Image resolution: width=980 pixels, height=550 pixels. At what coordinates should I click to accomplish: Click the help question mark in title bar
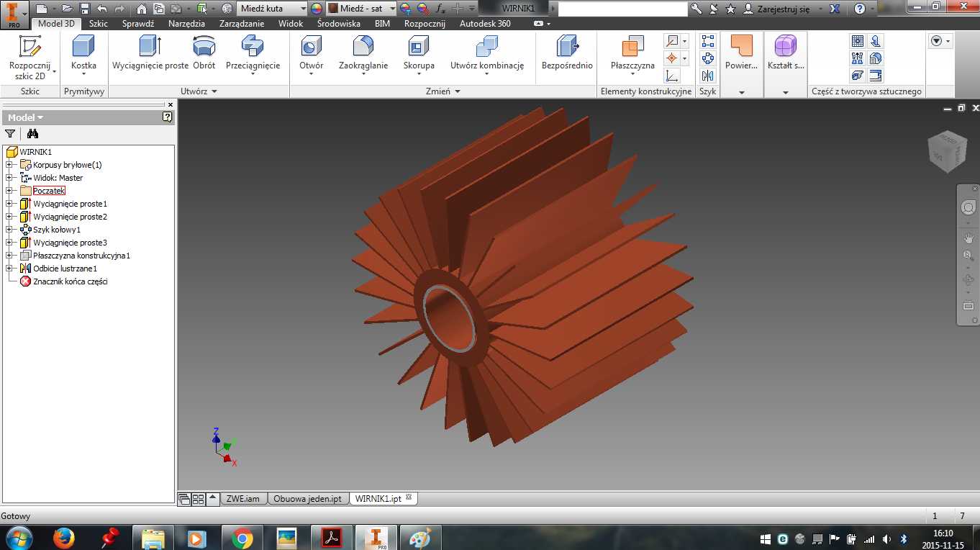[x=860, y=9]
